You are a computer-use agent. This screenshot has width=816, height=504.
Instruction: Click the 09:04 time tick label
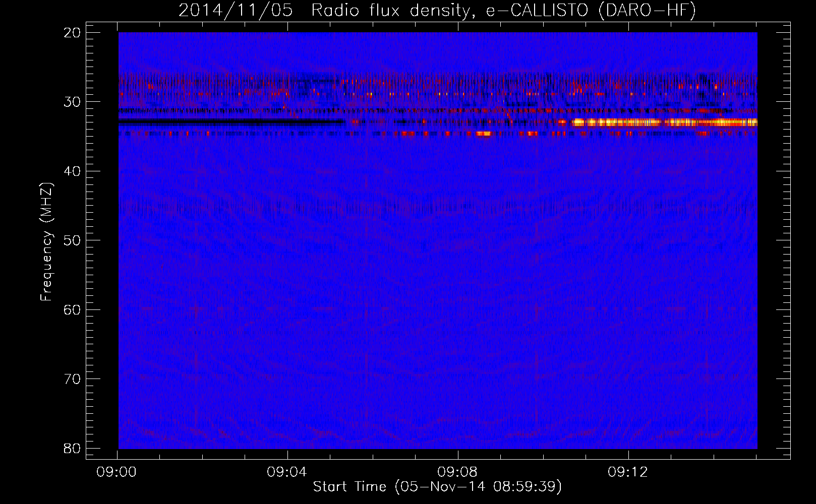pos(287,472)
